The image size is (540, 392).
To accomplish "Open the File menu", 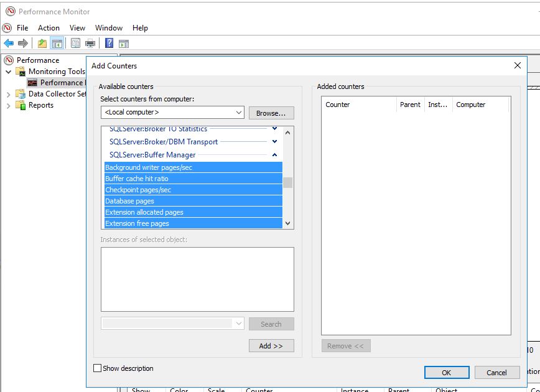I will click(x=22, y=28).
